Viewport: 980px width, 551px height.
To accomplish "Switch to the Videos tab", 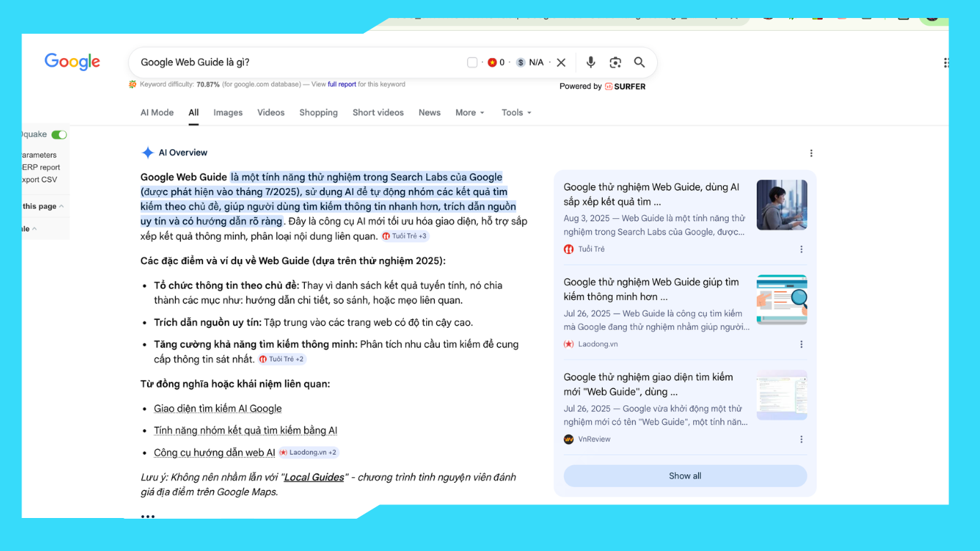I will (x=271, y=113).
